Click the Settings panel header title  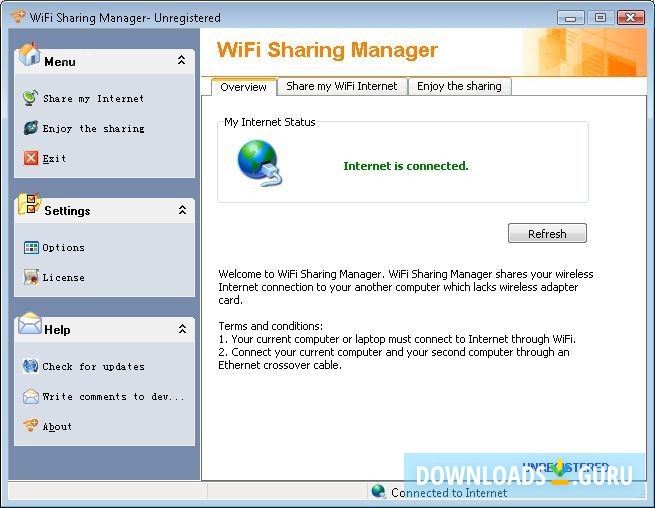pyautogui.click(x=67, y=211)
